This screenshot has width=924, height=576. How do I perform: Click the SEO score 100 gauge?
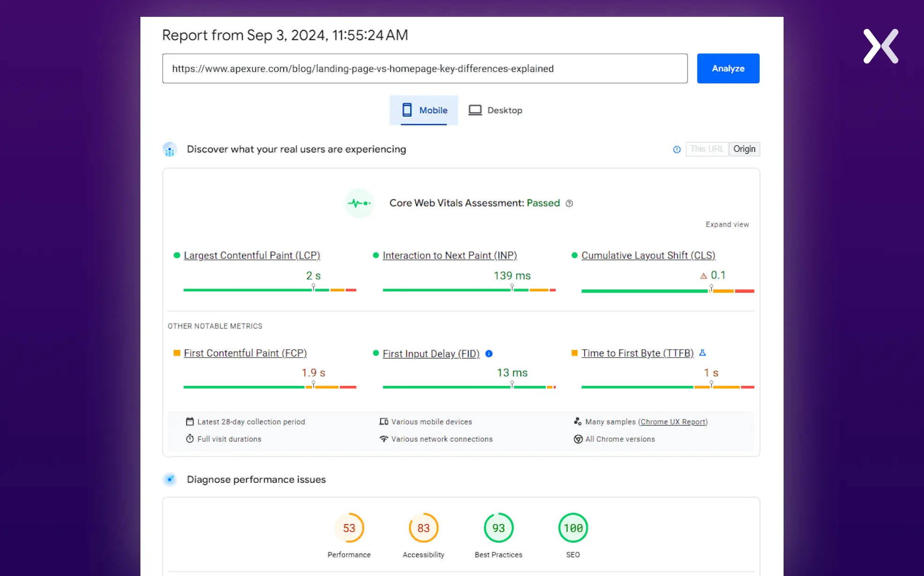[x=573, y=528]
